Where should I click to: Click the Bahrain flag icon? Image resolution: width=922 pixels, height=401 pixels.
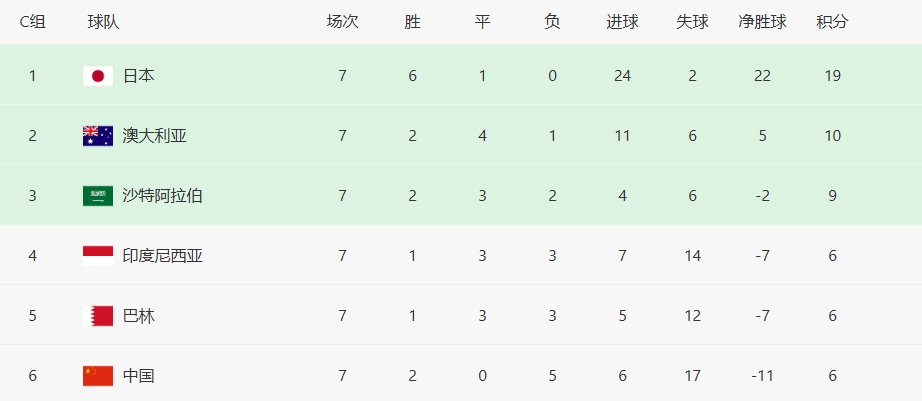pyautogui.click(x=98, y=316)
